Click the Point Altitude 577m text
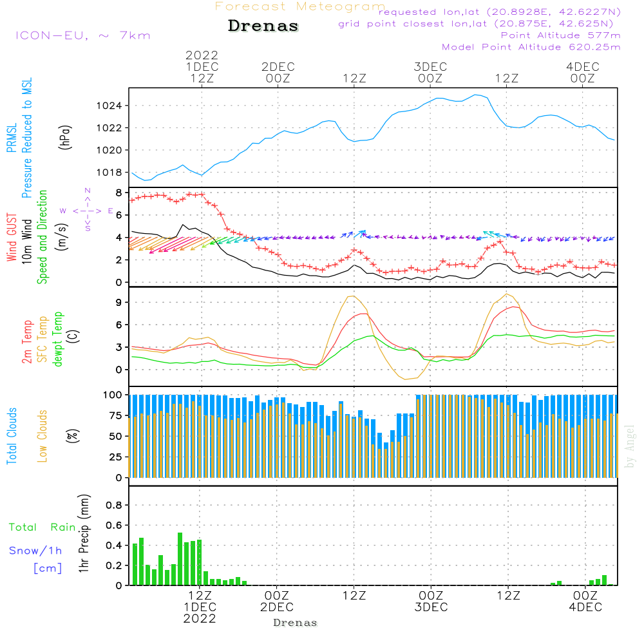The height and width of the screenshot is (644, 644). click(560, 35)
